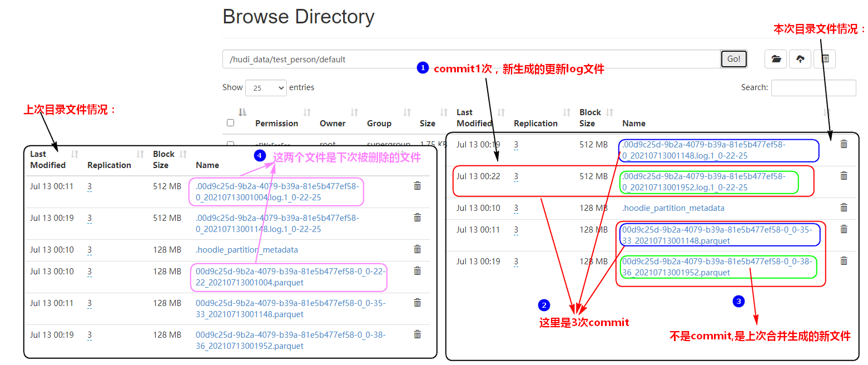The image size is (868, 365).
Task: Click sort arrows beside main Last Modified header
Action: point(501,112)
